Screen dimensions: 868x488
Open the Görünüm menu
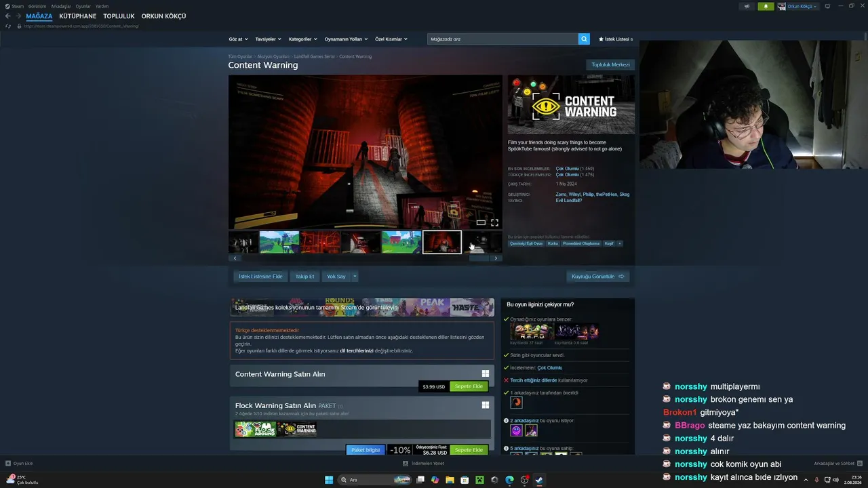point(37,6)
